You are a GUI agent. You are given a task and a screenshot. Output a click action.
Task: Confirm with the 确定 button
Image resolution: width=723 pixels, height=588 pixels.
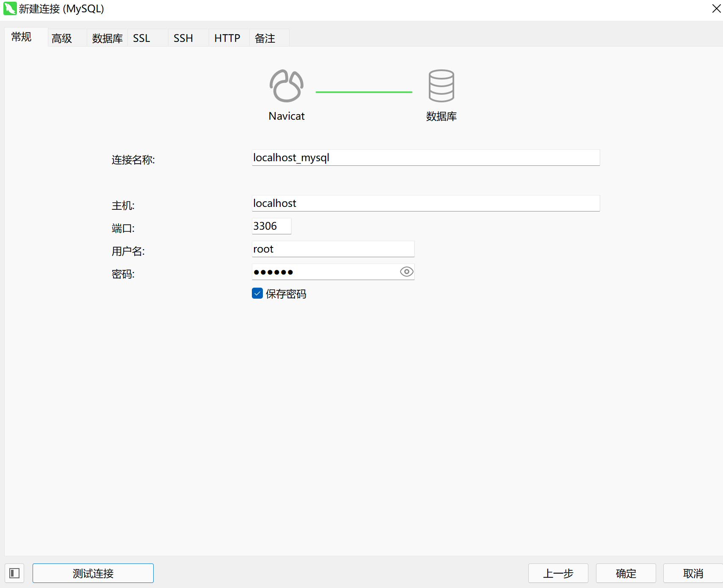pos(626,573)
